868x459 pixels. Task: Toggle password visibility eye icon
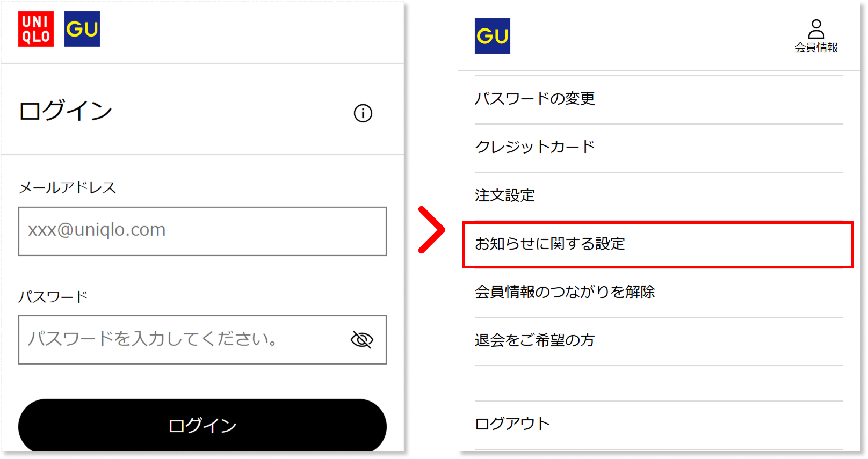pos(362,339)
